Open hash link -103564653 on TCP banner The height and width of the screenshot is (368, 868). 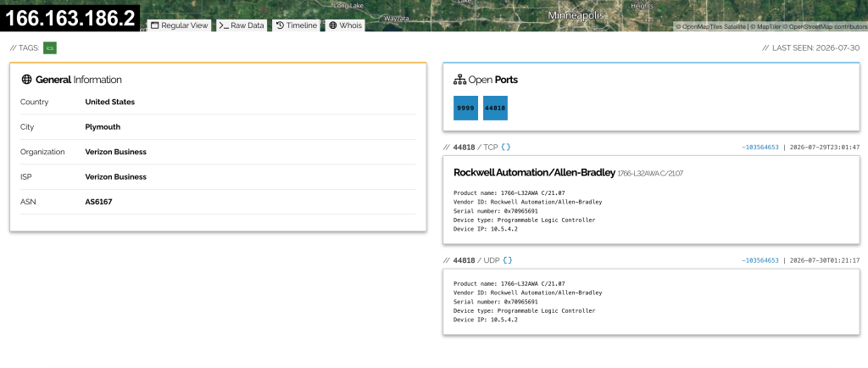tap(760, 148)
